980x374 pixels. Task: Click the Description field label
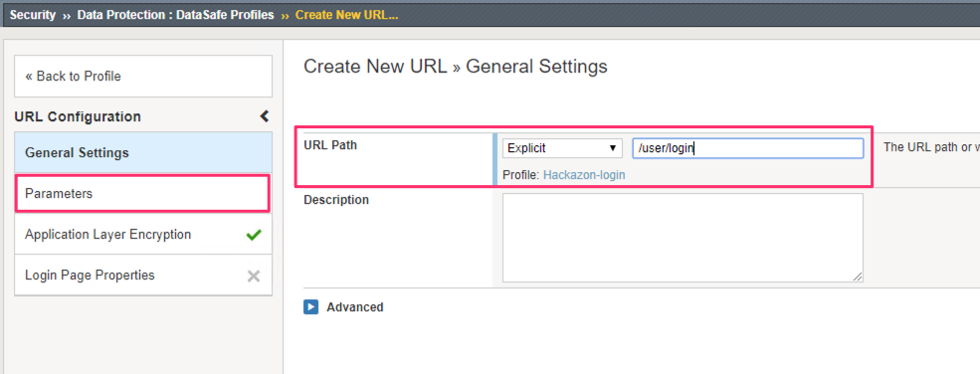point(336,200)
